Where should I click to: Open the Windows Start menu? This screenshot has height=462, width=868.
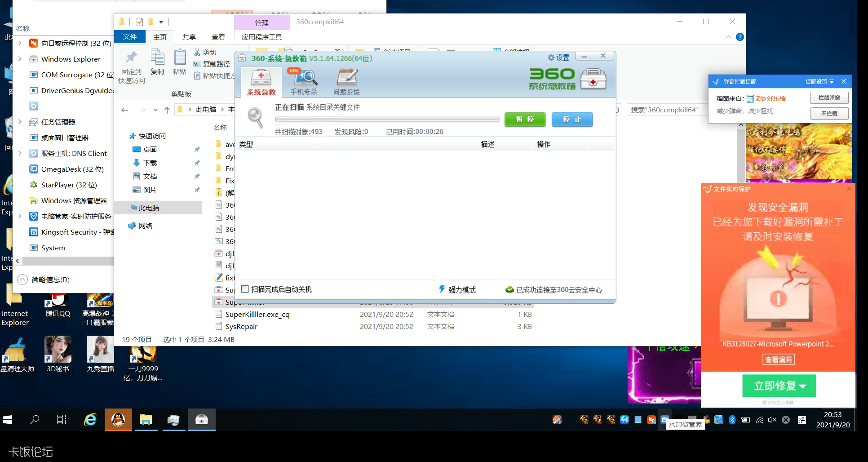(x=8, y=420)
